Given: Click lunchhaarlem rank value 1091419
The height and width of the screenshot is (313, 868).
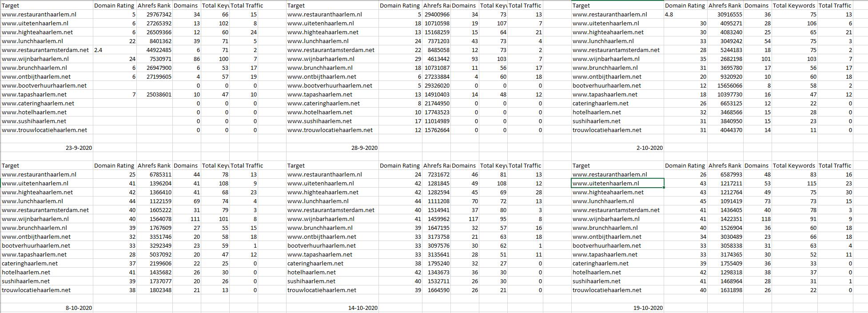Looking at the screenshot, I should point(725,201).
